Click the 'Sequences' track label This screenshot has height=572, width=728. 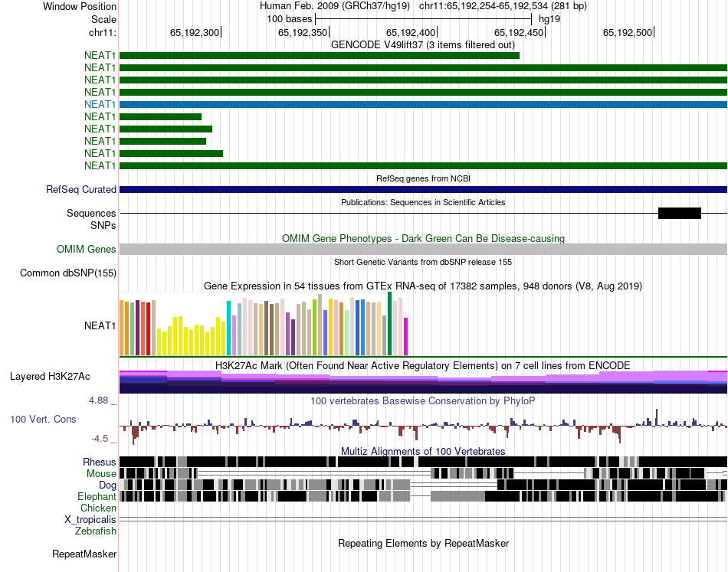coord(91,214)
